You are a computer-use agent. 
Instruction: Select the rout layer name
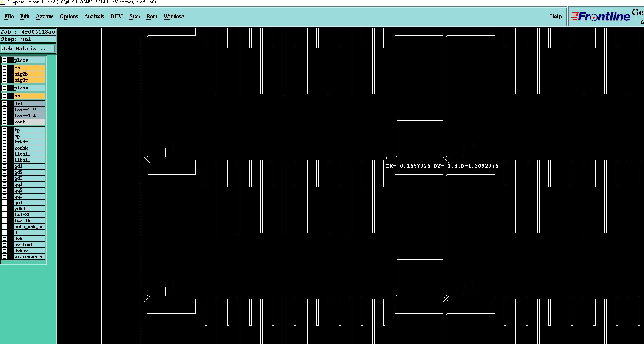29,122
